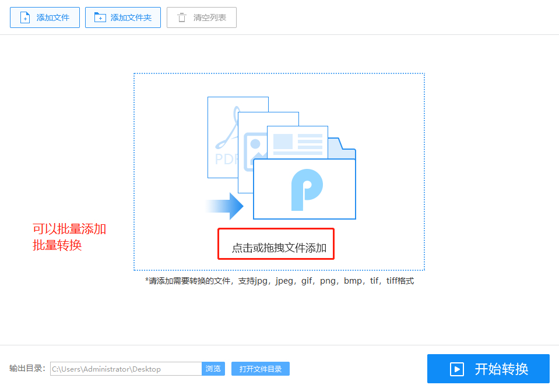Click the 添加文件夹 button
The image size is (559, 392).
123,17
